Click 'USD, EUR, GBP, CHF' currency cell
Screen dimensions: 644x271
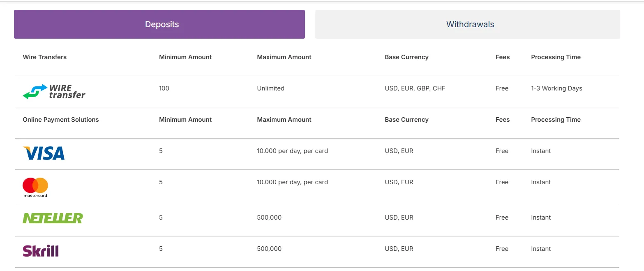[415, 88]
